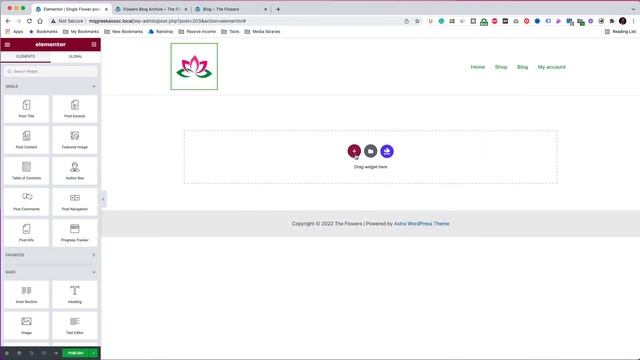Screen dimensions: 640x360
Task: Open the Chrome profile avatar
Action: 622,21
